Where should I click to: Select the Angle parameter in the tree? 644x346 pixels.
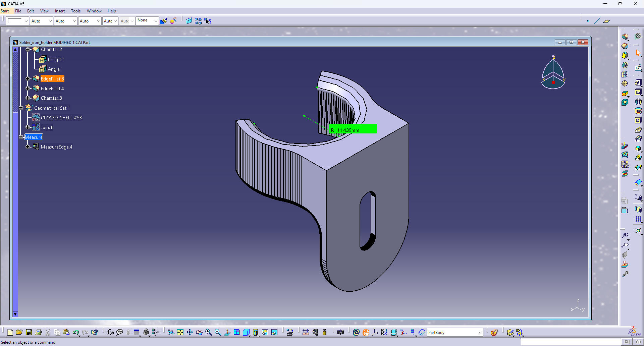[x=54, y=69]
